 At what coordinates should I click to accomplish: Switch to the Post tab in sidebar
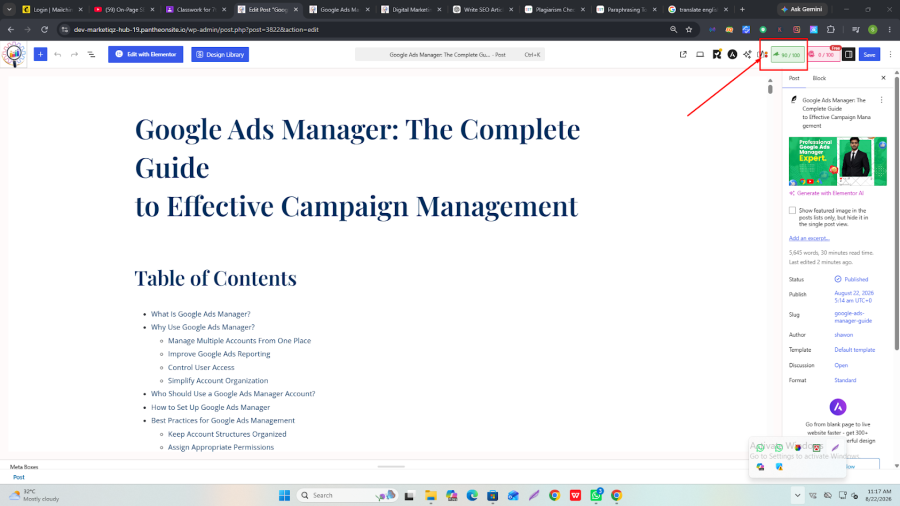click(794, 78)
